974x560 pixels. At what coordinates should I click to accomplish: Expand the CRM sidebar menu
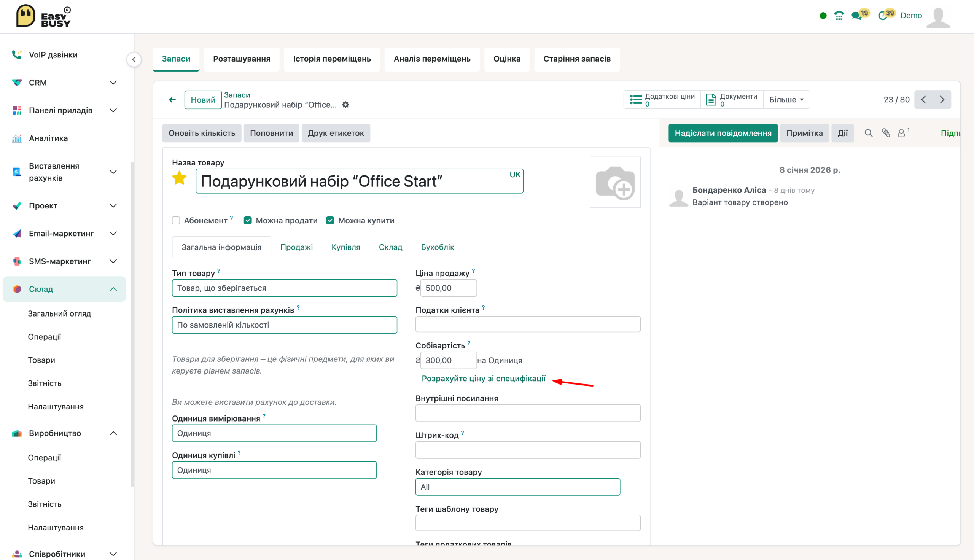click(113, 83)
